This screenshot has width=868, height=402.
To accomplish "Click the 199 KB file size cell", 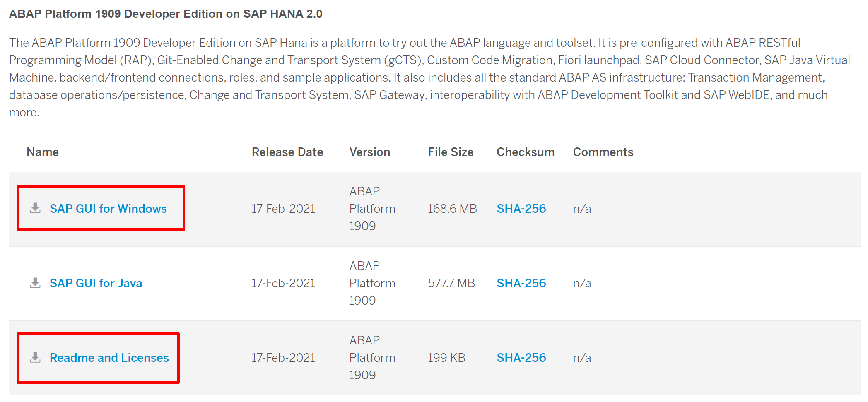I will pyautogui.click(x=446, y=358).
